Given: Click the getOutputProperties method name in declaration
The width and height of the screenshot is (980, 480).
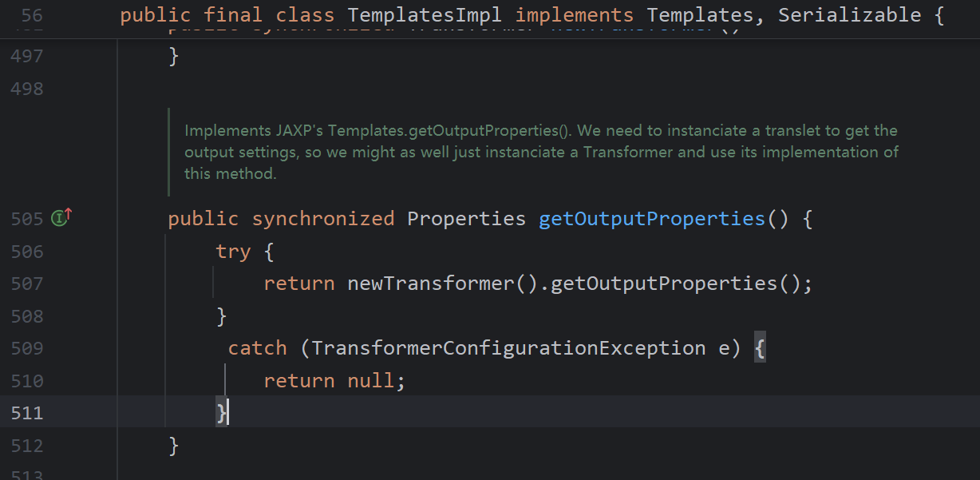Looking at the screenshot, I should coord(652,219).
